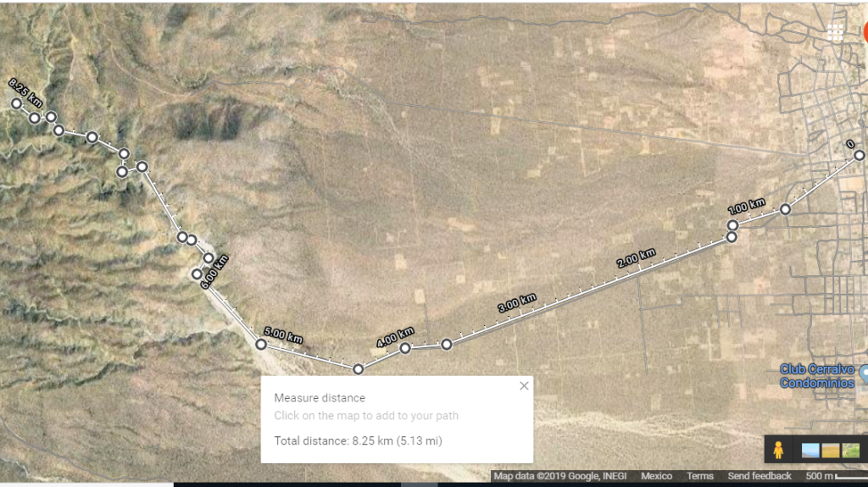Click the starting measurement point marked 0
This screenshot has width=868, height=487.
point(859,155)
